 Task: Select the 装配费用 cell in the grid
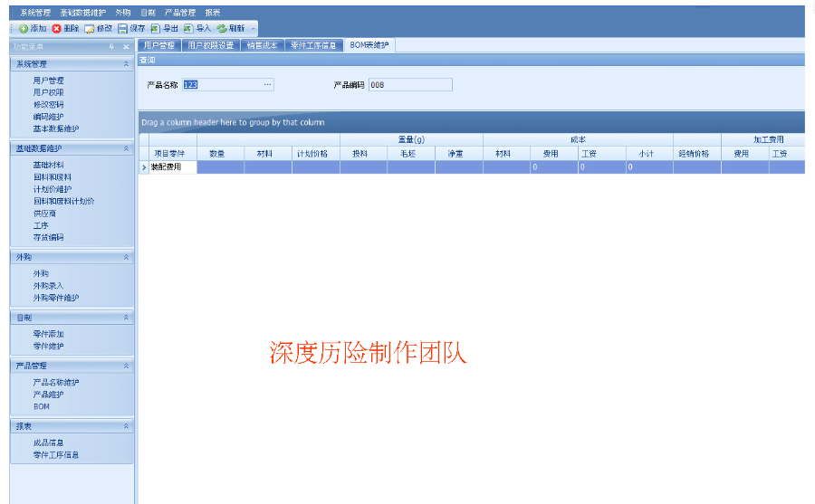pyautogui.click(x=173, y=167)
